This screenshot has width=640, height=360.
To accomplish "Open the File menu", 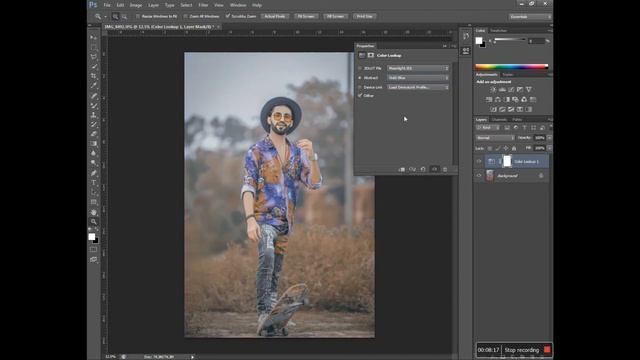I will (107, 5).
